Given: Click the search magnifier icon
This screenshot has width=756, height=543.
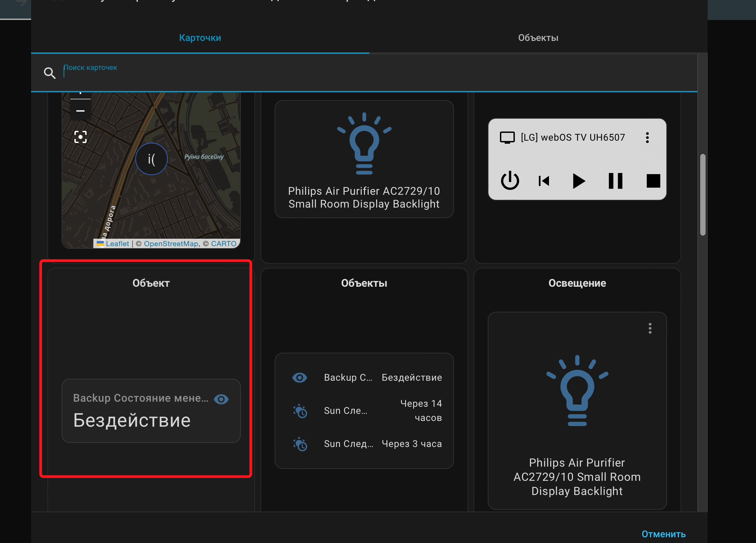Looking at the screenshot, I should [x=50, y=73].
